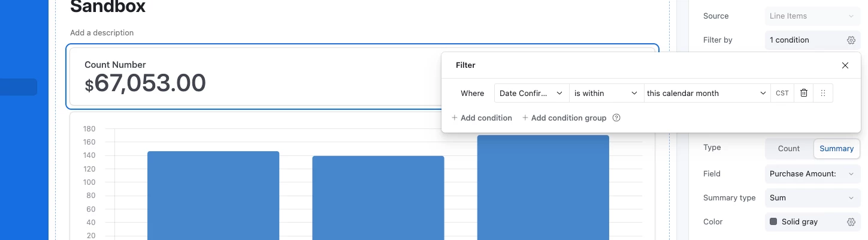Open the "this calendar month" dropdown

click(x=707, y=93)
